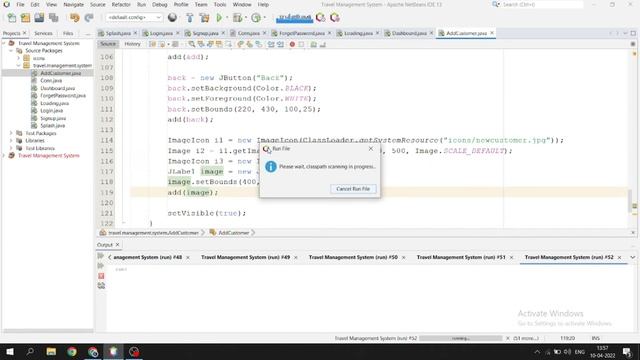Screen dimensions: 640x360
Task: Close the run #49 output tab
Action: 296,257
